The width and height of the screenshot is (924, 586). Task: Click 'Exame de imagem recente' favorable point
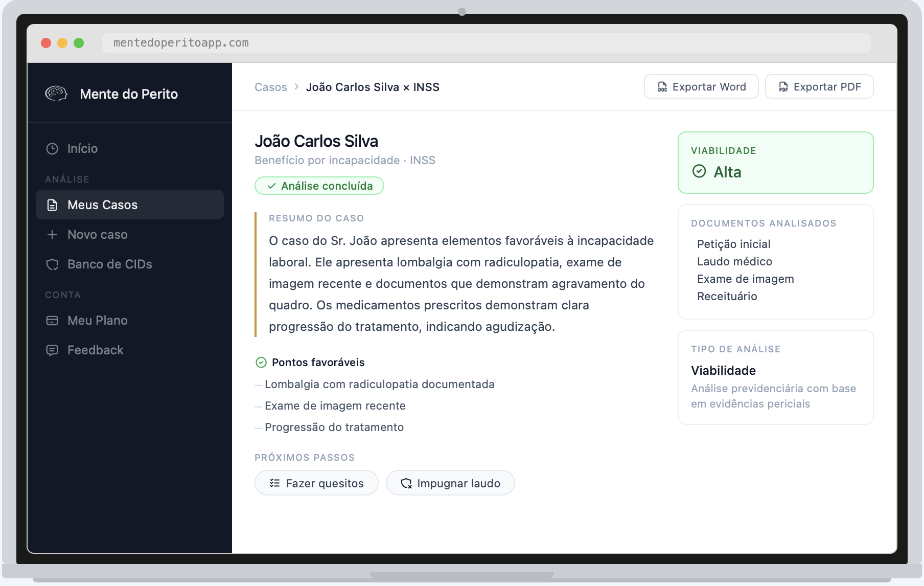[x=335, y=406]
